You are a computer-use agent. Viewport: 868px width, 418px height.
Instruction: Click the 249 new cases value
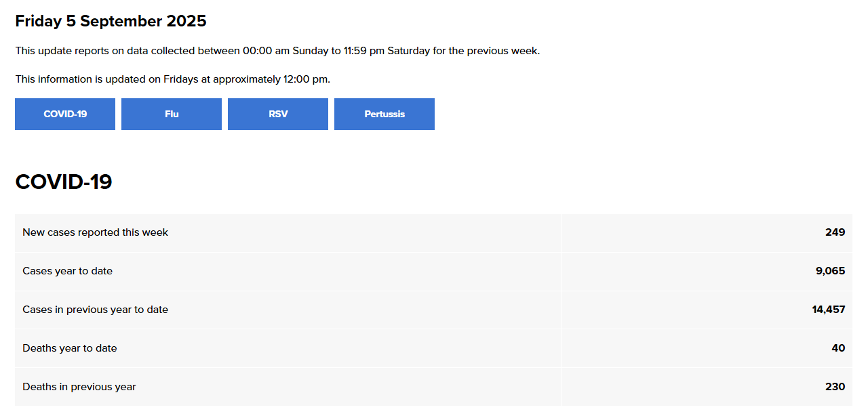tap(835, 232)
